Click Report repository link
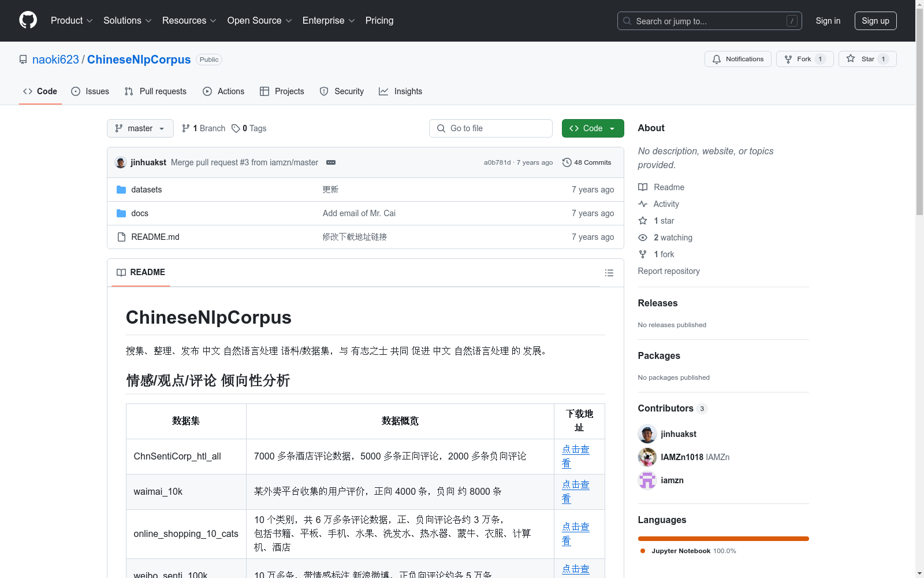The width and height of the screenshot is (924, 578). tap(669, 271)
